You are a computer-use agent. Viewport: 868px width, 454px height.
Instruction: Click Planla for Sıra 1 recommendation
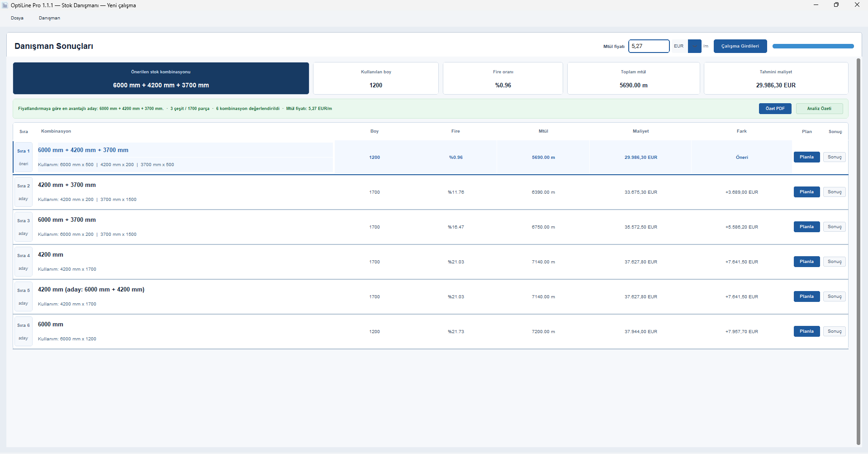click(x=806, y=157)
